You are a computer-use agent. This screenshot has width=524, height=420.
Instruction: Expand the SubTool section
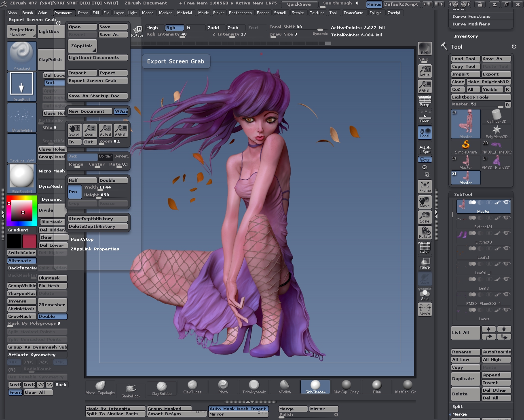(x=463, y=195)
